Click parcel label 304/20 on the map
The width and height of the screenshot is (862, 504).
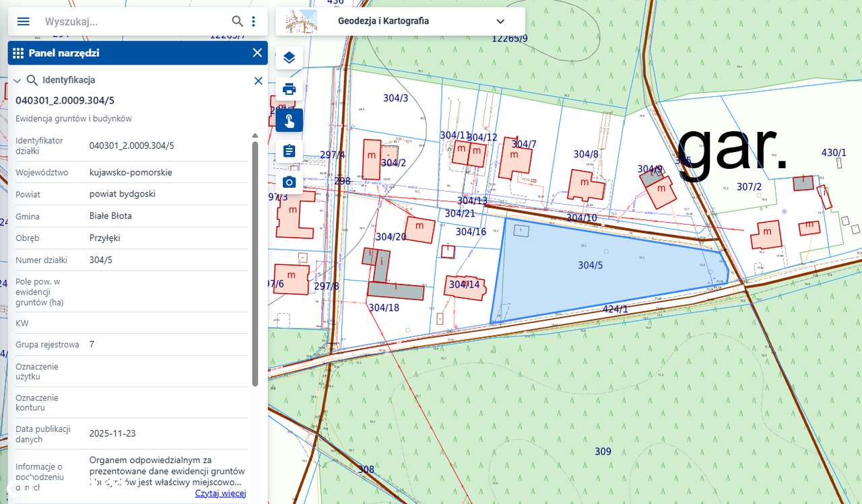[x=391, y=237]
